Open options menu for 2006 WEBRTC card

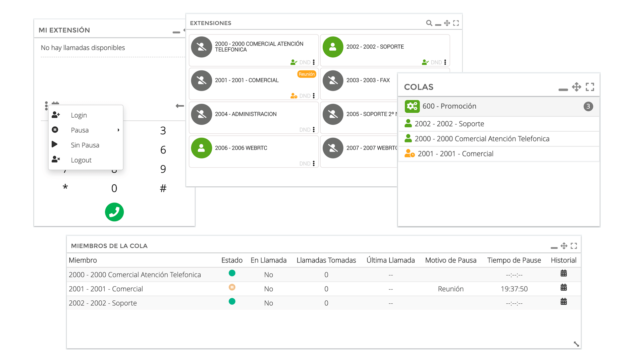click(314, 164)
